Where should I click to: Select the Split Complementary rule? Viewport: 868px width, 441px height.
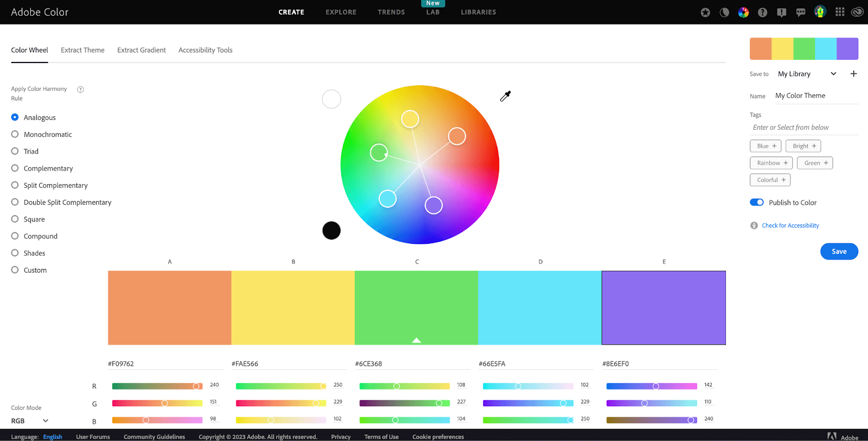click(49, 185)
